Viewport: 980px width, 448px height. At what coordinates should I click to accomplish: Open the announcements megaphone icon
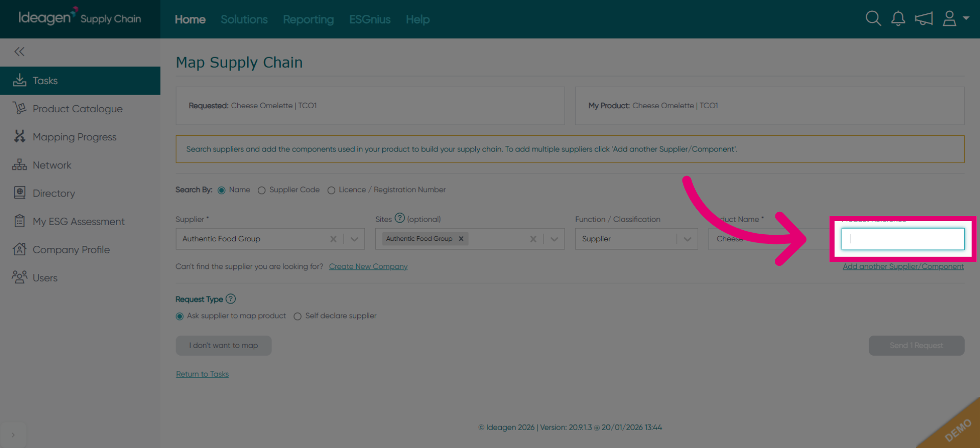tap(924, 19)
